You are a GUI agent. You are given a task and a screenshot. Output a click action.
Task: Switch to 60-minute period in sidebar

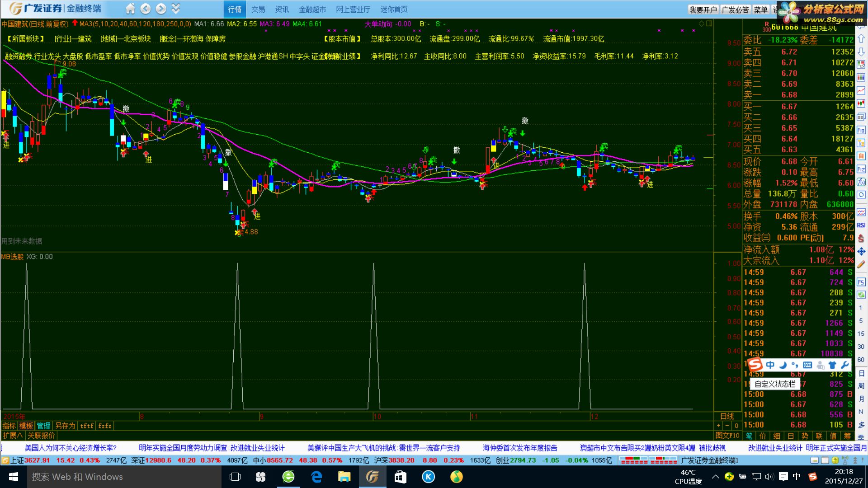pyautogui.click(x=861, y=360)
